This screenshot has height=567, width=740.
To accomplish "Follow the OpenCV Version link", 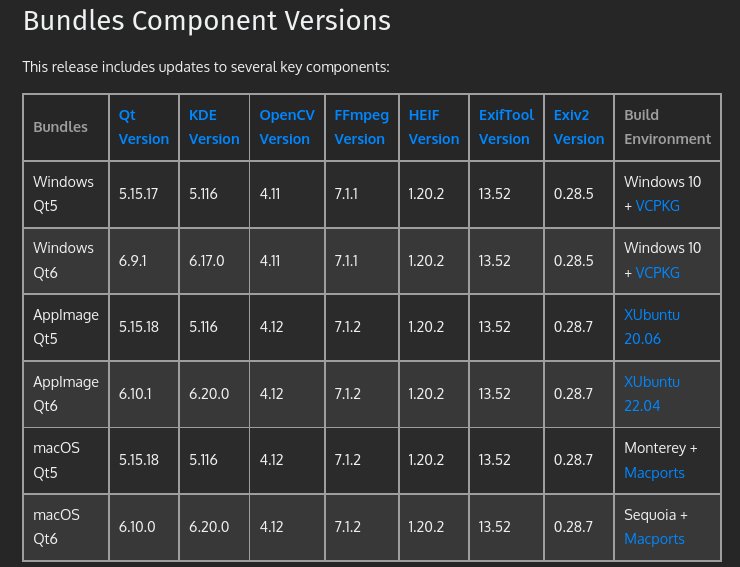I will tap(286, 127).
